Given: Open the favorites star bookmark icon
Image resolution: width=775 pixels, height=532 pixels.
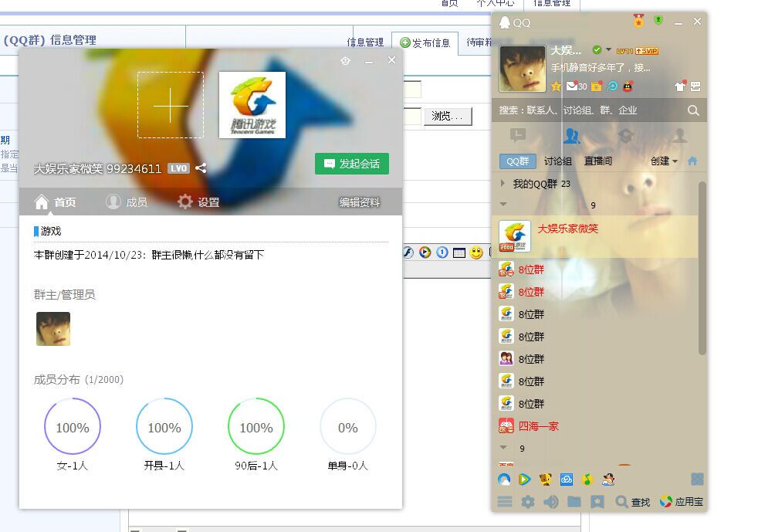Looking at the screenshot, I should click(597, 502).
